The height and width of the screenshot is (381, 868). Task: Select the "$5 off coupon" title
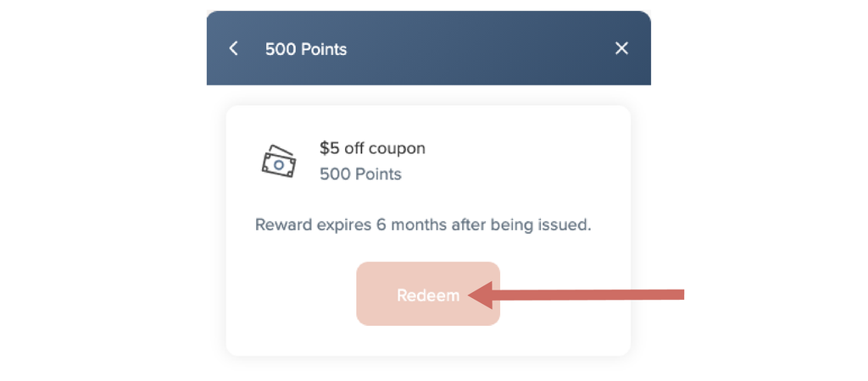[372, 148]
